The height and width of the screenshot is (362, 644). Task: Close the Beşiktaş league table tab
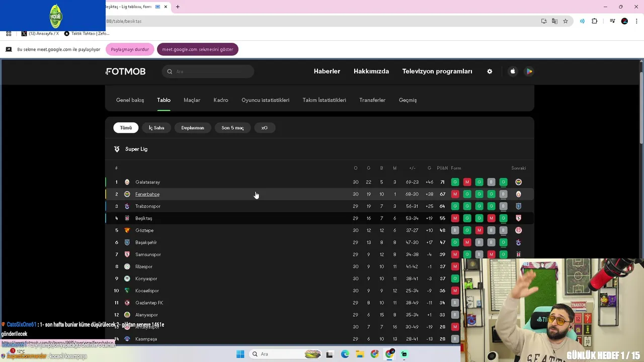click(166, 7)
